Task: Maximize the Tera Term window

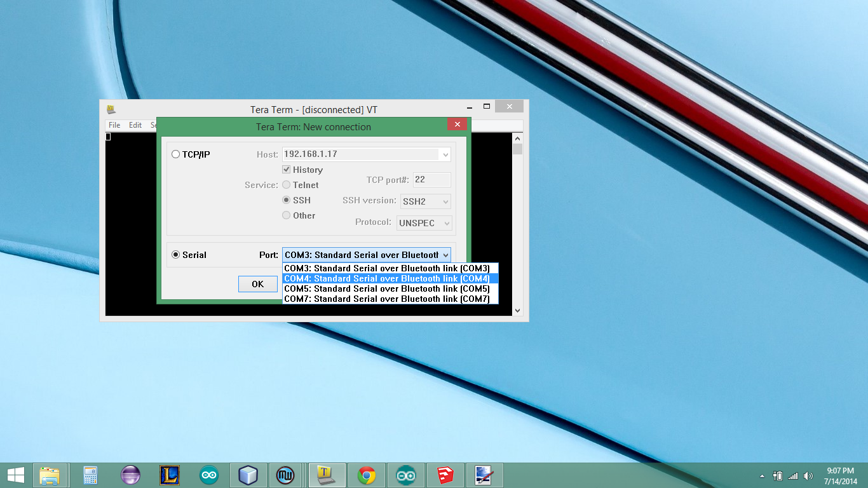Action: click(487, 107)
